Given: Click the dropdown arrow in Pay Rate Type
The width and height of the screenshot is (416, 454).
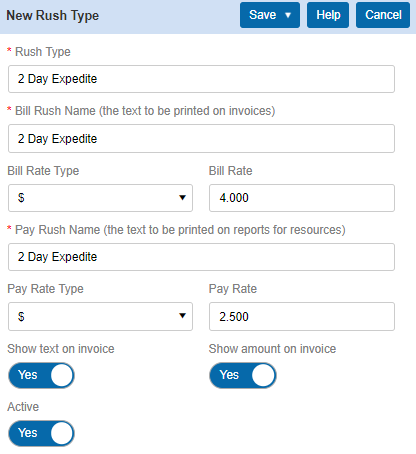Looking at the screenshot, I should [182, 316].
